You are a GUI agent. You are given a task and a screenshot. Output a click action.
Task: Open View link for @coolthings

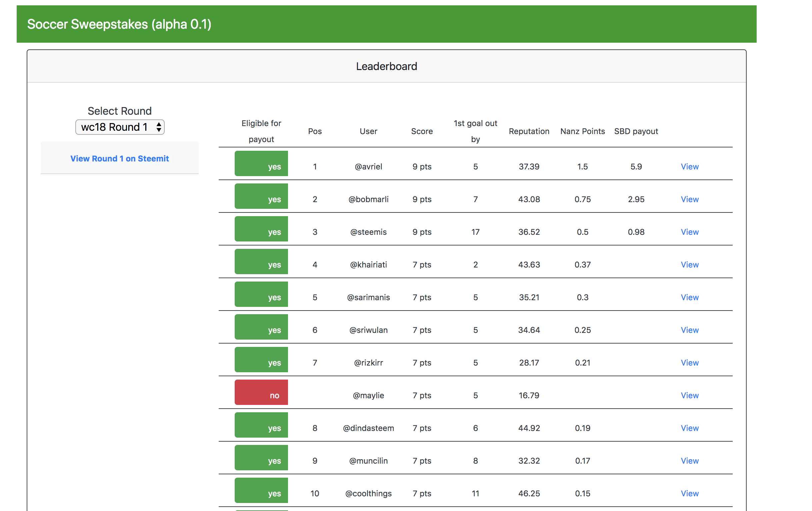click(x=689, y=493)
